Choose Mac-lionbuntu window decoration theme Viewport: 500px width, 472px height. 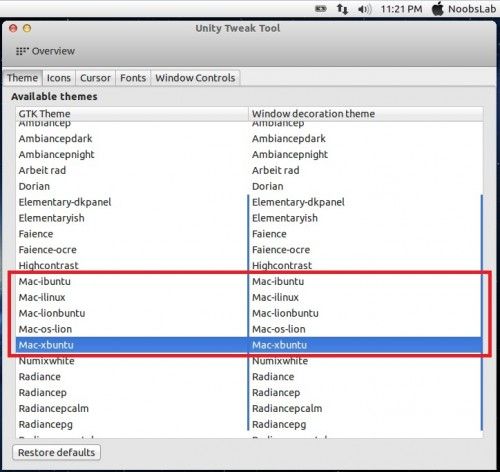(366, 313)
